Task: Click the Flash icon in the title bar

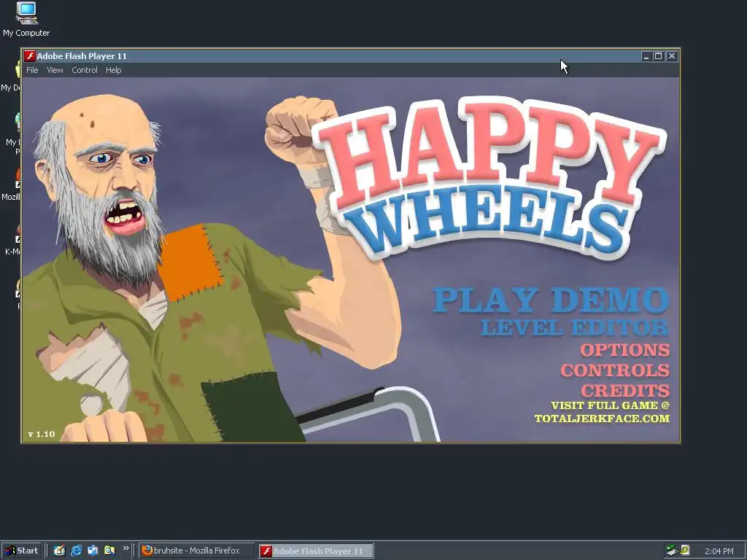Action: (x=29, y=56)
